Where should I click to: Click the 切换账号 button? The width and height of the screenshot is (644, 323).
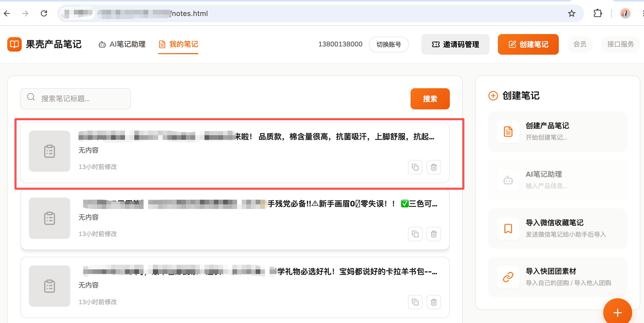[x=389, y=44]
